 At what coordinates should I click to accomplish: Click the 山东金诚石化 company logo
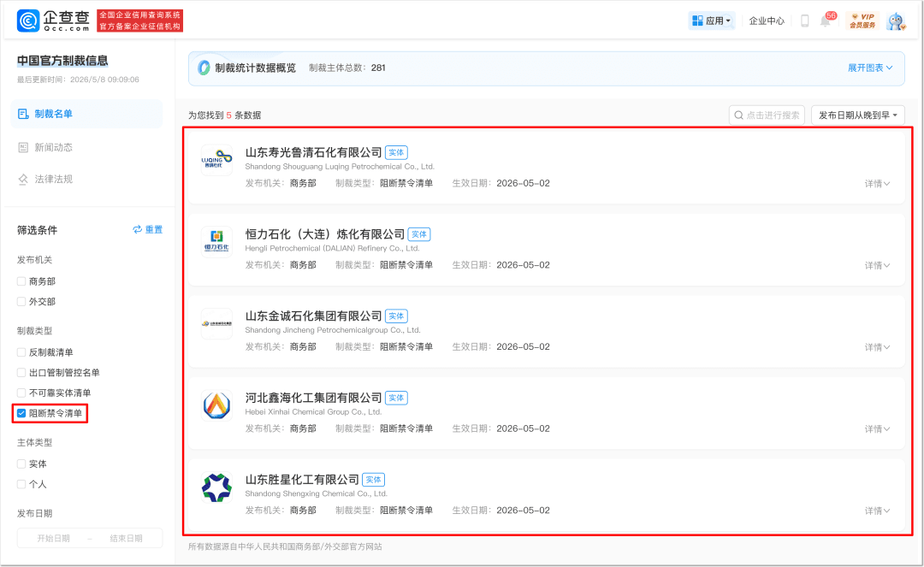216,323
